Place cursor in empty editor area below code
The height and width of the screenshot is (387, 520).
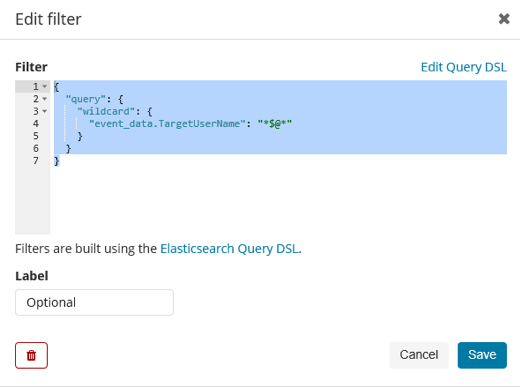click(x=278, y=200)
